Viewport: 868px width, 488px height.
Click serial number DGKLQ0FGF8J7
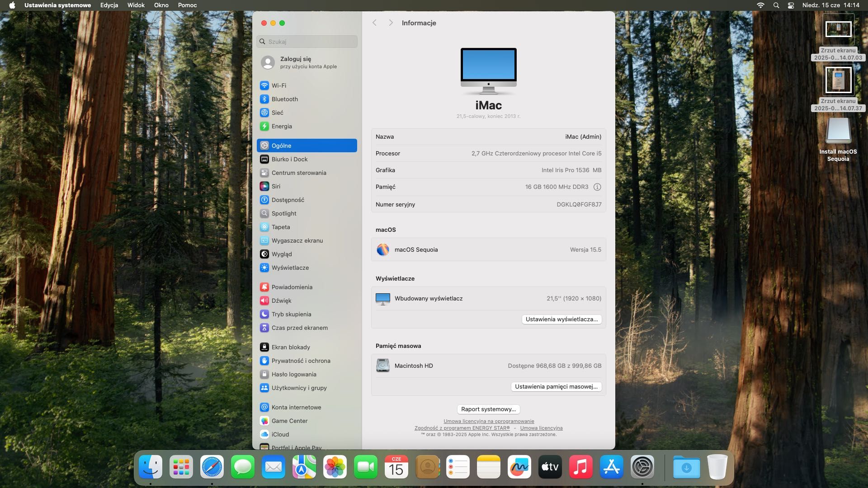click(579, 204)
